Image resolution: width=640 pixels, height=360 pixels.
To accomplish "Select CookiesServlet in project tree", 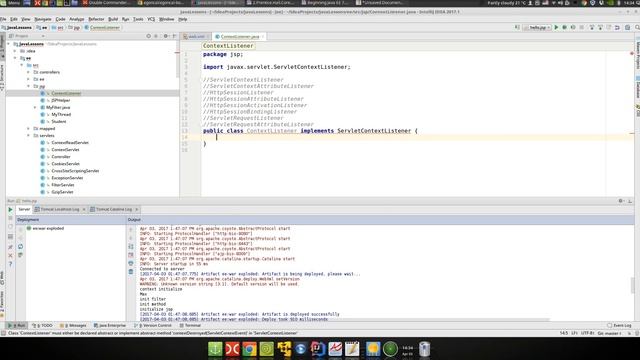I will [65, 164].
